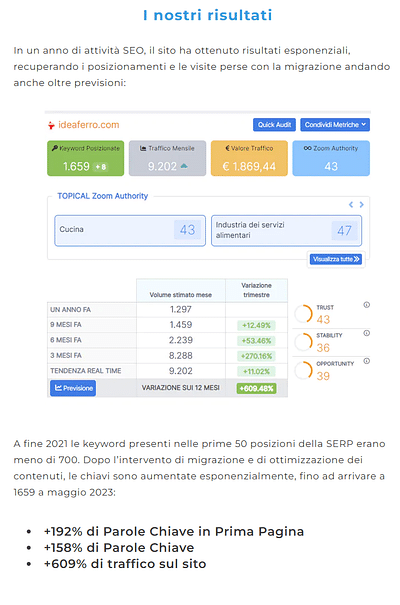Click the I nostri risultati heading
The height and width of the screenshot is (605, 400).
tap(208, 15)
